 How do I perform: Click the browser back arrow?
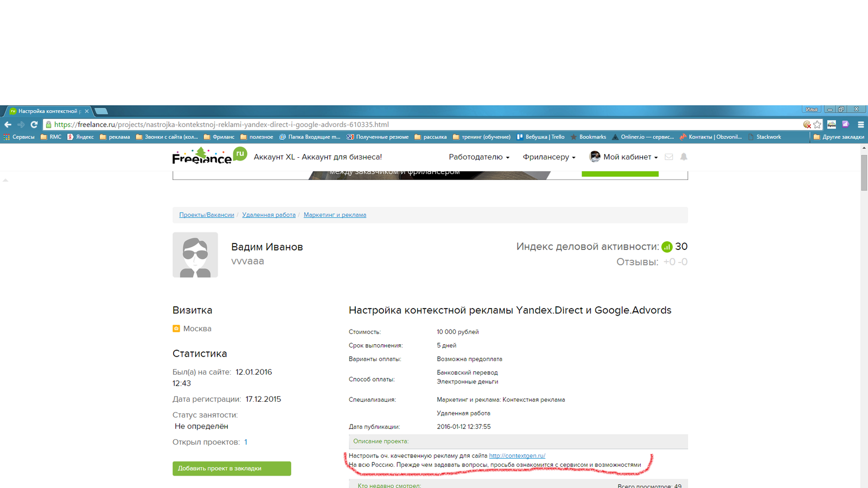click(x=8, y=125)
